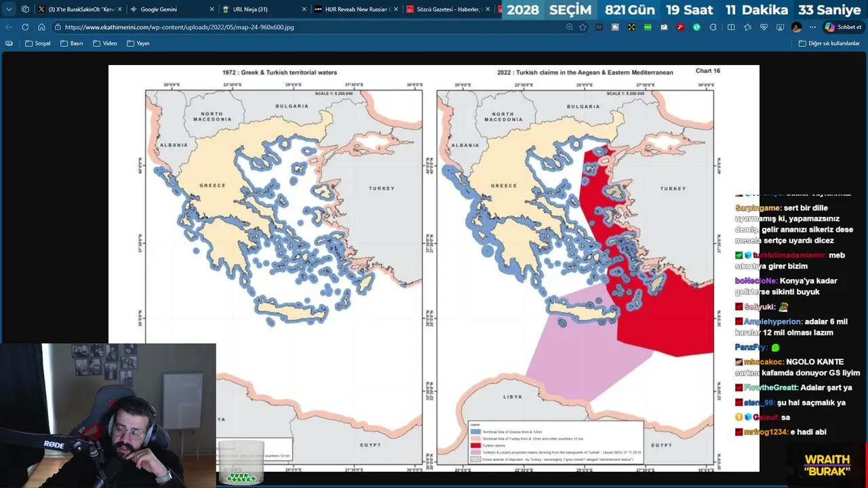Expand the Basın bookmarks folder

click(x=72, y=43)
